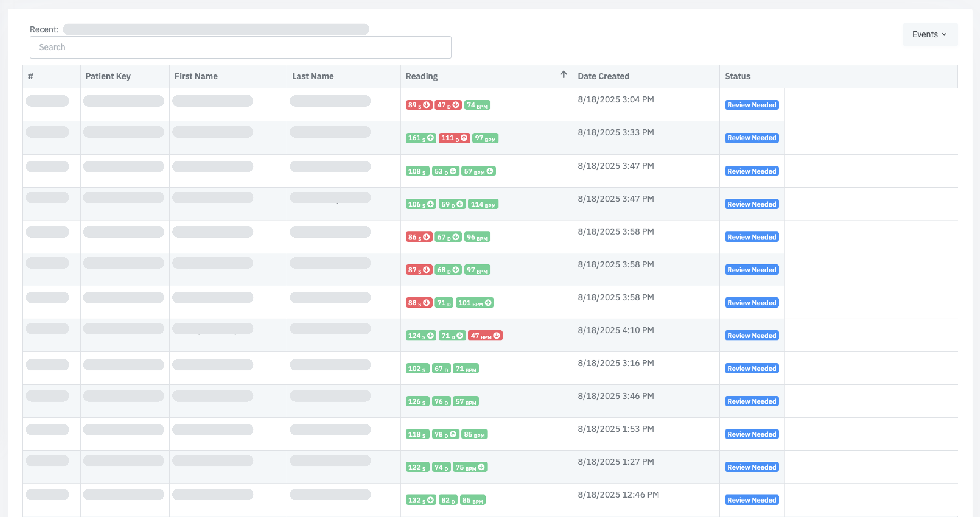
Task: Sort by the Status column header
Action: tap(737, 76)
